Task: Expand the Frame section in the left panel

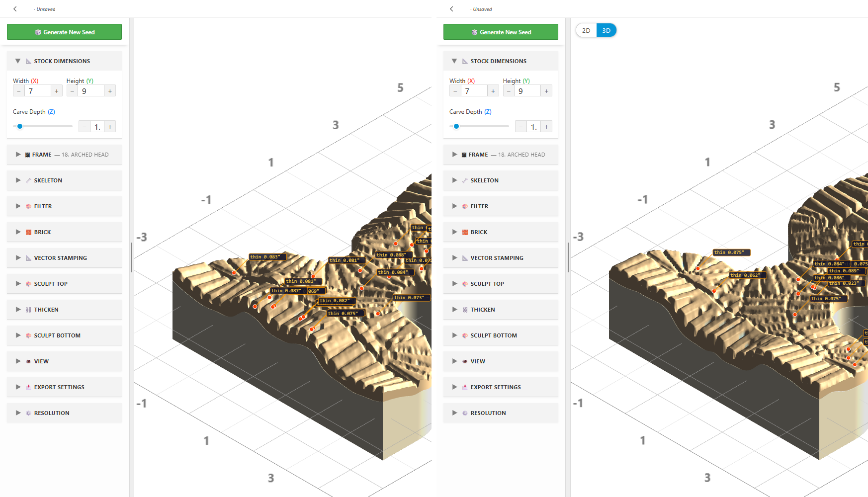Action: (18, 155)
